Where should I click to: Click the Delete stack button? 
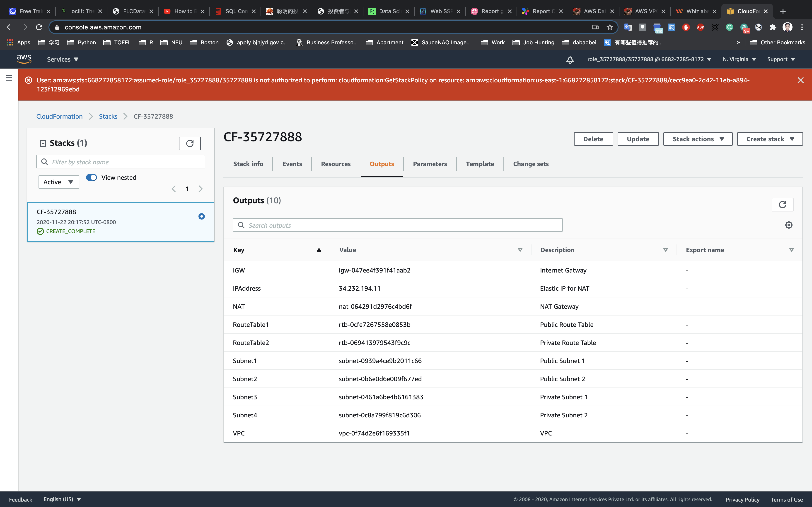coord(593,139)
